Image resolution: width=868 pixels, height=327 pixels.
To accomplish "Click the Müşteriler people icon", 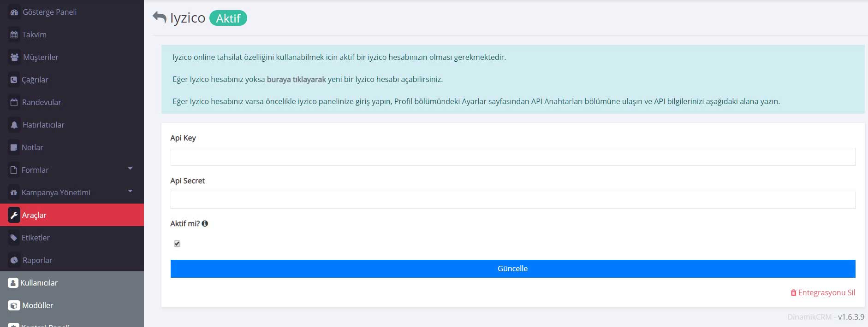I will tap(14, 57).
